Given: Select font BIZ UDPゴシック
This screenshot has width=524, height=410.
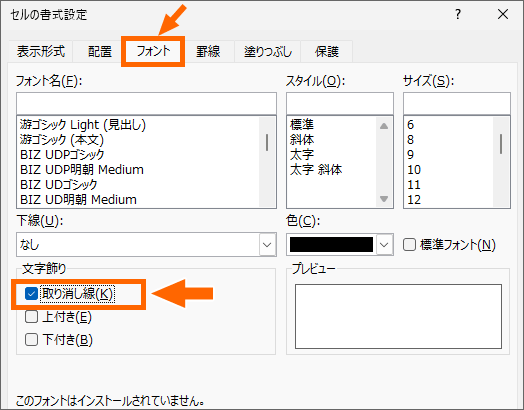Looking at the screenshot, I should coord(62,155).
